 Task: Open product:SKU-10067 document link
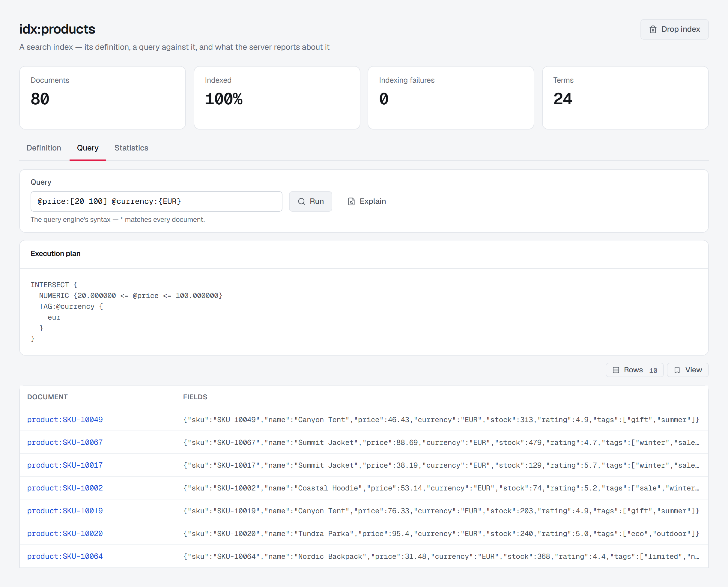(65, 442)
